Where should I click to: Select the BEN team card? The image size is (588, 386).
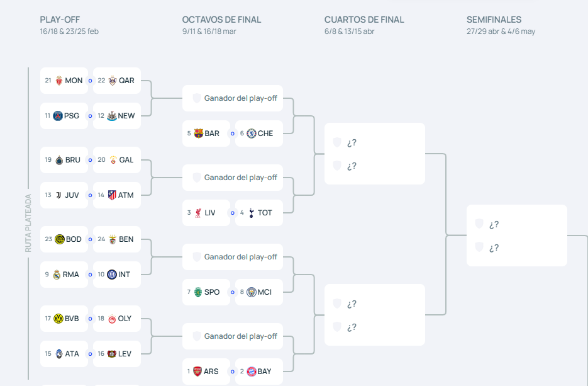click(117, 239)
